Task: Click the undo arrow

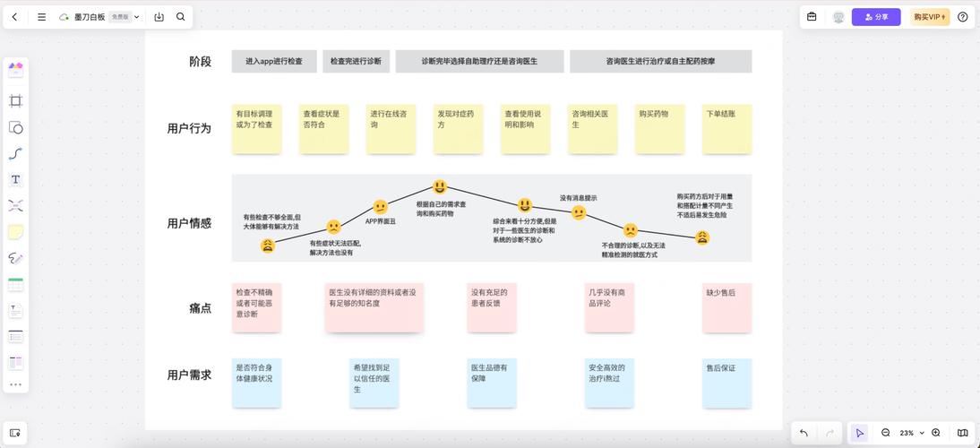Action: (804, 433)
